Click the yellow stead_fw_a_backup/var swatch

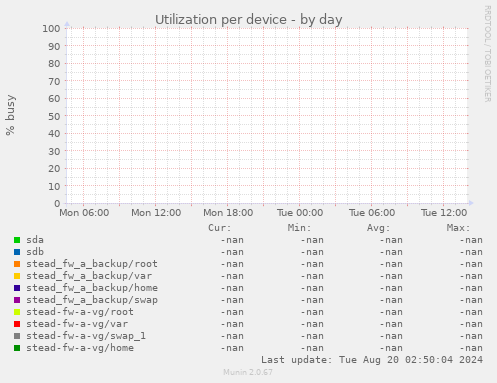tap(17, 276)
